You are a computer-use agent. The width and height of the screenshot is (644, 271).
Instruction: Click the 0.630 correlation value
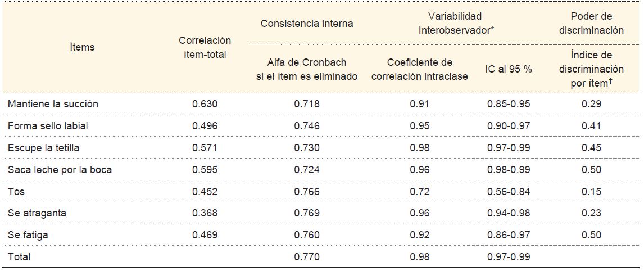(x=205, y=104)
